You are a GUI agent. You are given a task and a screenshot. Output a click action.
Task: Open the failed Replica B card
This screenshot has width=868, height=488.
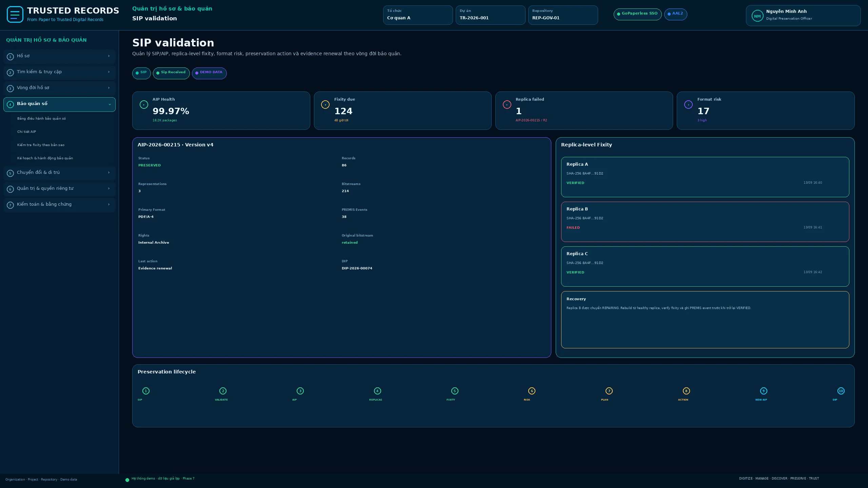click(x=705, y=222)
